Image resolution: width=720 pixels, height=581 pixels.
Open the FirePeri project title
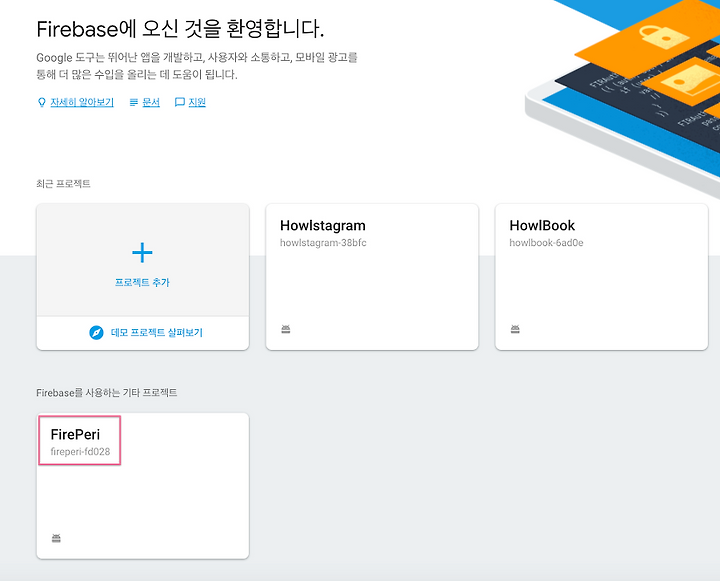tap(75, 434)
